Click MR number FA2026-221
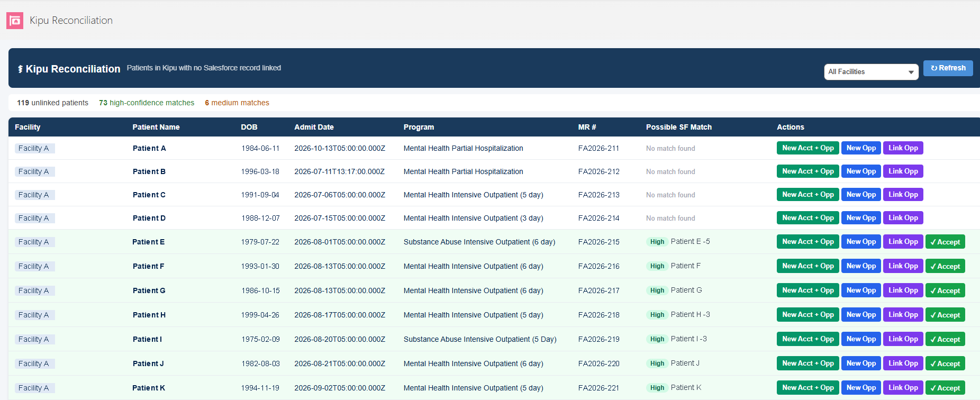980x400 pixels. click(598, 388)
